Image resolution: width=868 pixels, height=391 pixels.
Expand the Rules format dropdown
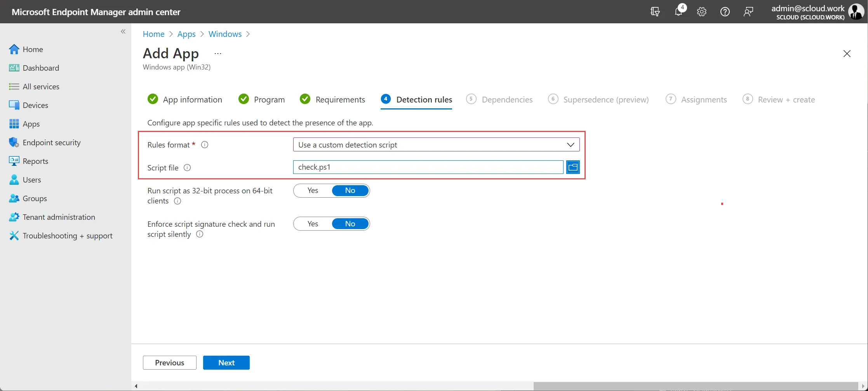[x=436, y=145]
